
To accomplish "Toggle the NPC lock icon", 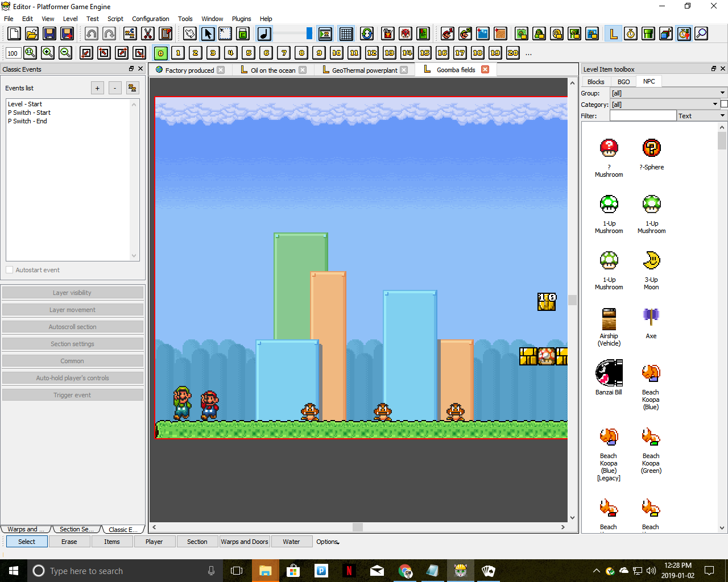I will click(x=557, y=34).
